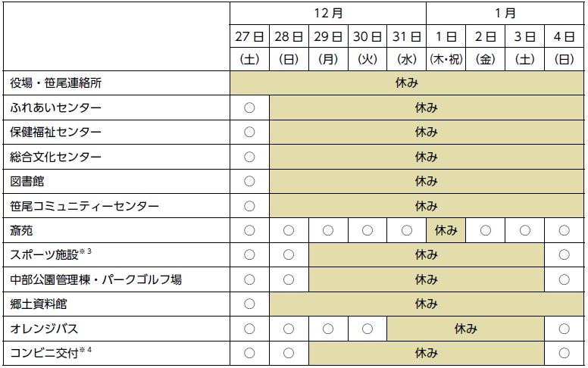Click the 28日 circle for スポーツ施設

pyautogui.click(x=288, y=254)
